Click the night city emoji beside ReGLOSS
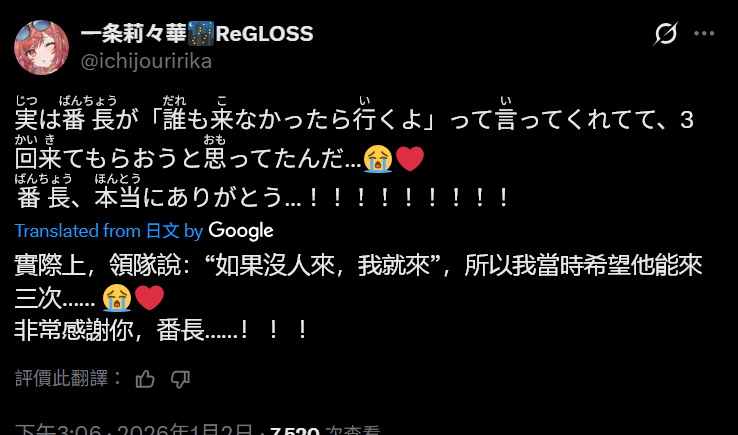Viewport: 738px width, 435px height. pyautogui.click(x=201, y=33)
